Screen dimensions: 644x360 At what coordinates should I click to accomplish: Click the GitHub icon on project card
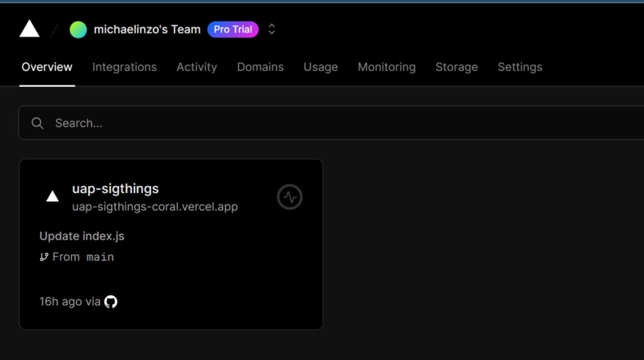pyautogui.click(x=111, y=302)
